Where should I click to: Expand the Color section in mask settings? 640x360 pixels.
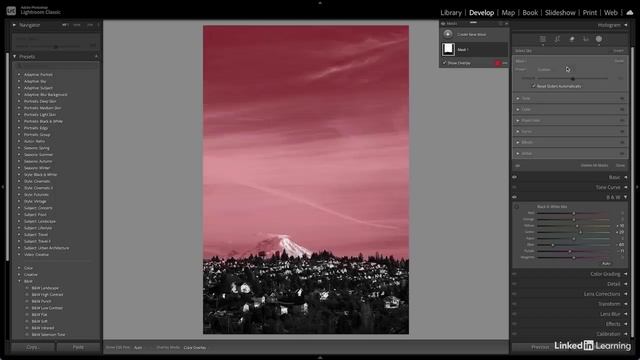[x=518, y=109]
